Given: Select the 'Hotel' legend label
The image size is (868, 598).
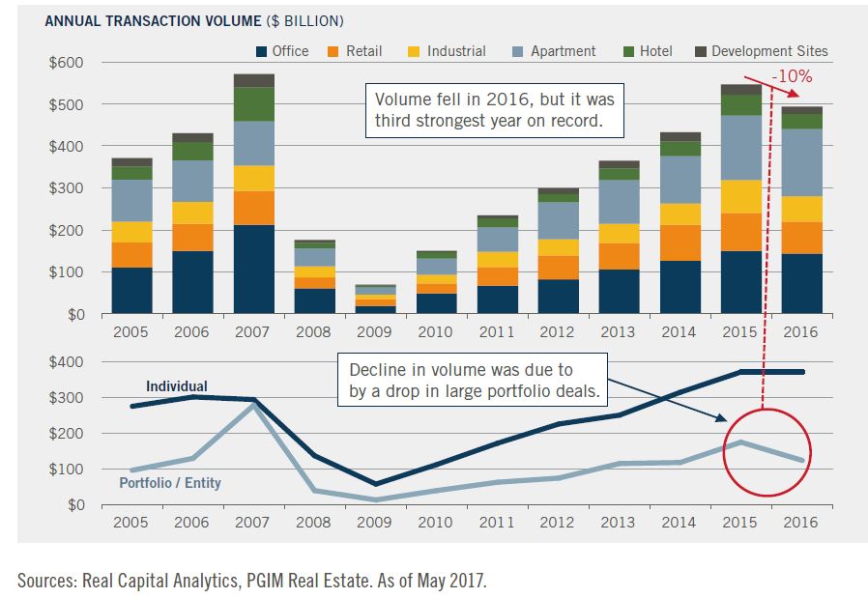Looking at the screenshot, I should [x=656, y=51].
